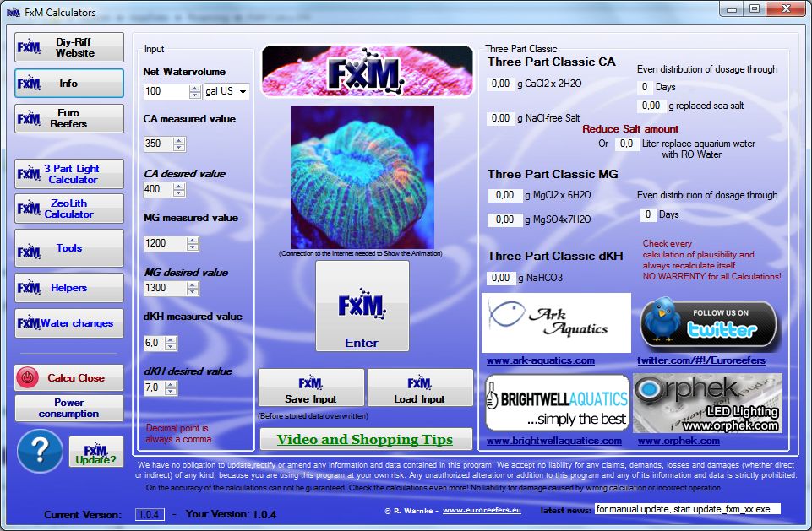Open the Tools section
This screenshot has height=531, width=812.
tap(69, 248)
